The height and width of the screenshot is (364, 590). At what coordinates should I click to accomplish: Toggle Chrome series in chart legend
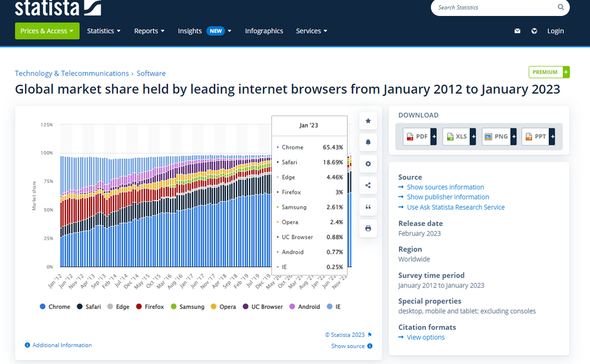pos(55,307)
